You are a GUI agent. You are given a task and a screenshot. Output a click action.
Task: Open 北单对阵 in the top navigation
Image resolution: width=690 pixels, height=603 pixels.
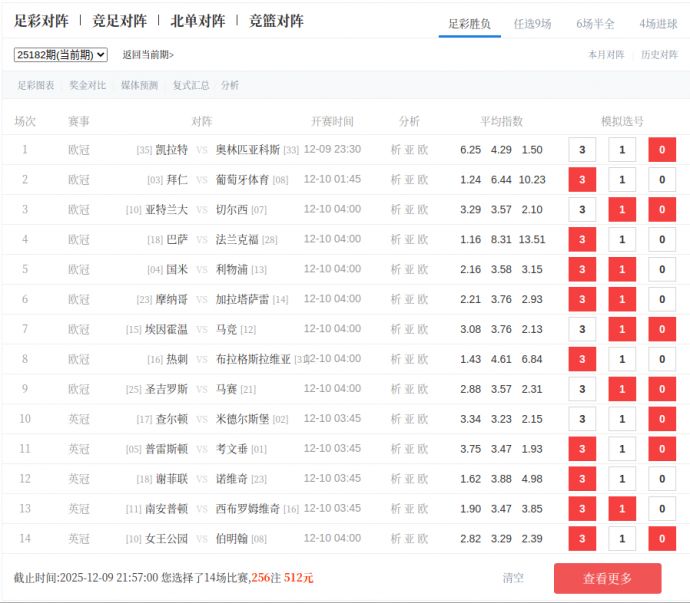[x=197, y=21]
